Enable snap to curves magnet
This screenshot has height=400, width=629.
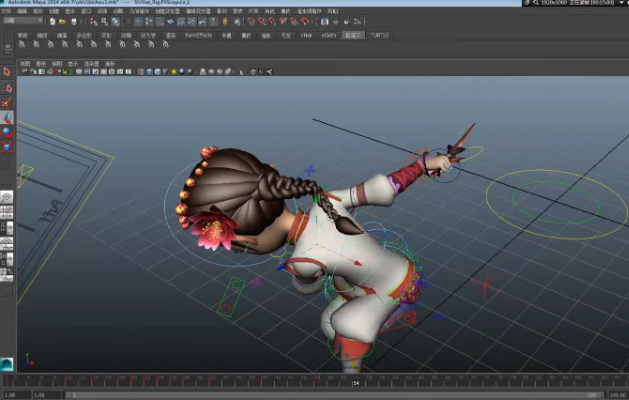[x=262, y=22]
